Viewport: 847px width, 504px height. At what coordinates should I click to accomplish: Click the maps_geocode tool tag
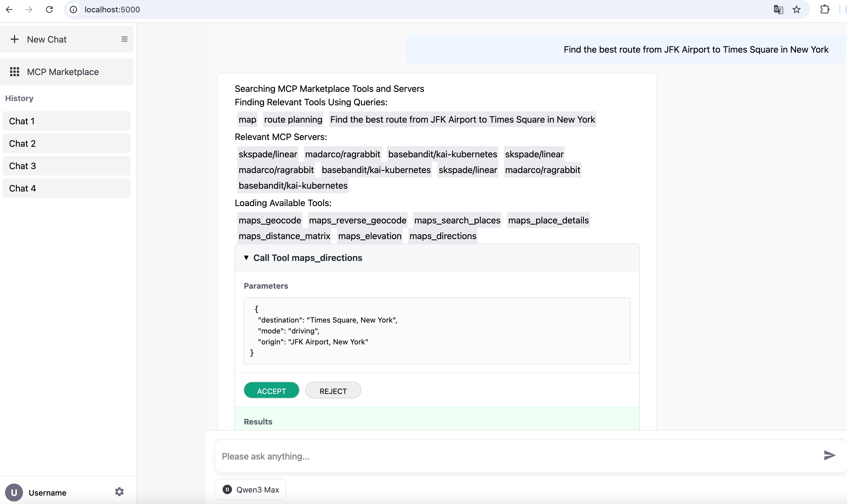tap(270, 220)
